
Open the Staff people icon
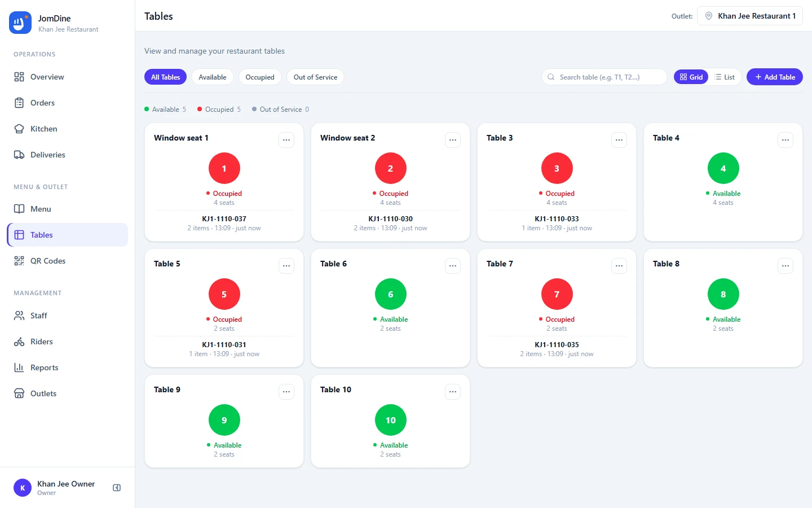(x=19, y=316)
